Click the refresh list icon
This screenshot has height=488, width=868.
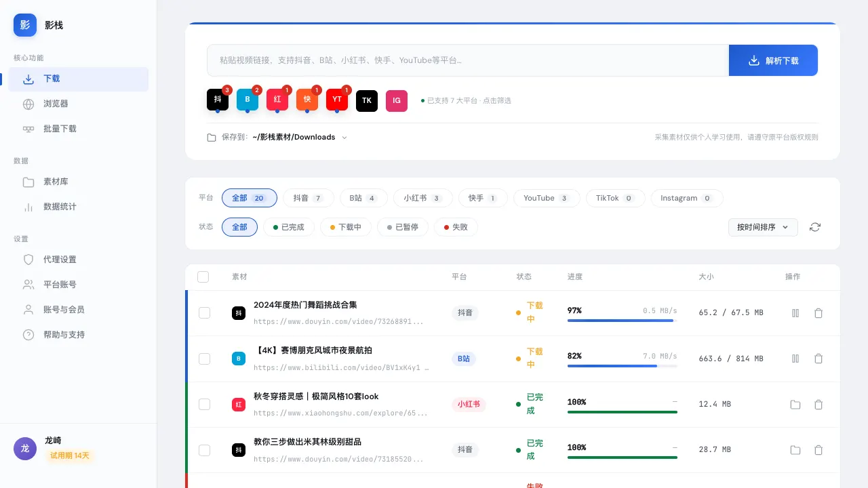click(815, 227)
